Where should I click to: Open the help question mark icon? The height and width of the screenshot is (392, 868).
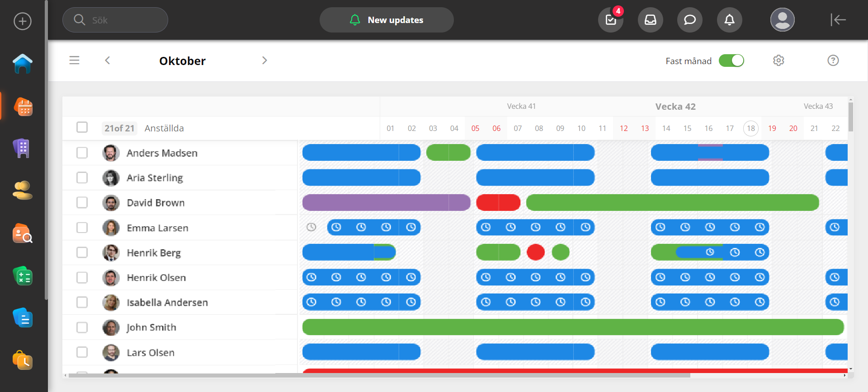833,61
